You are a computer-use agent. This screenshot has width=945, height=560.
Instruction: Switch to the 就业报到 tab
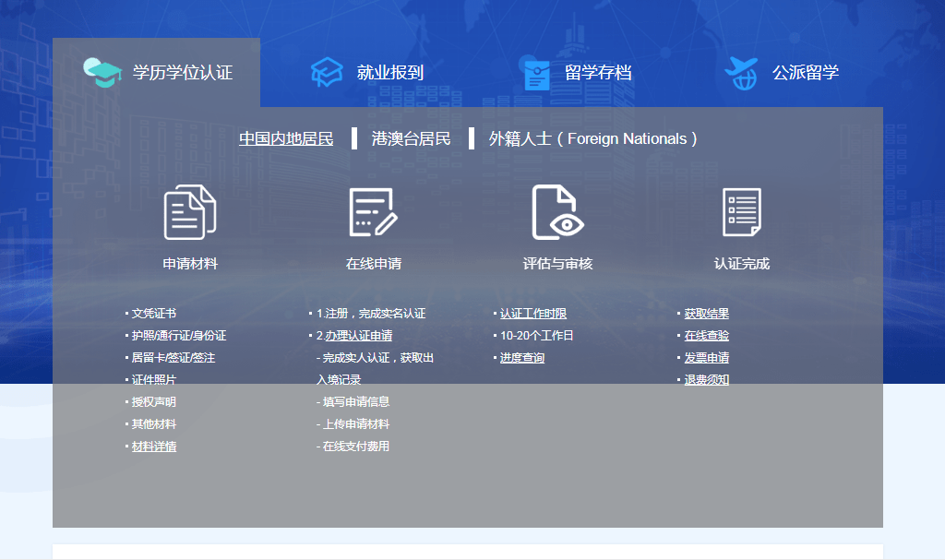tap(389, 73)
